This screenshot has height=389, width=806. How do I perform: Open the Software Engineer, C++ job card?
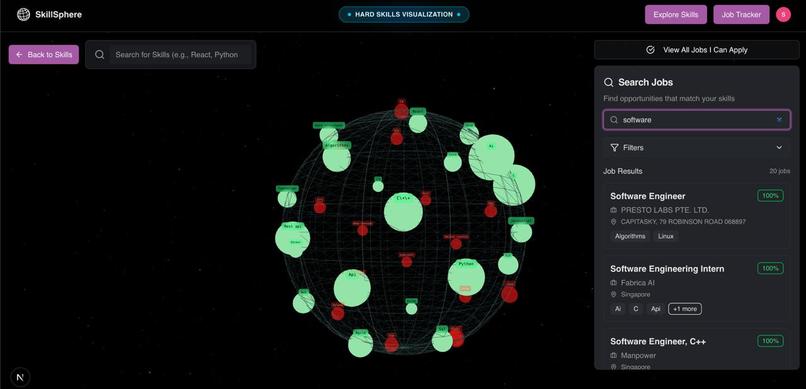[x=697, y=349]
